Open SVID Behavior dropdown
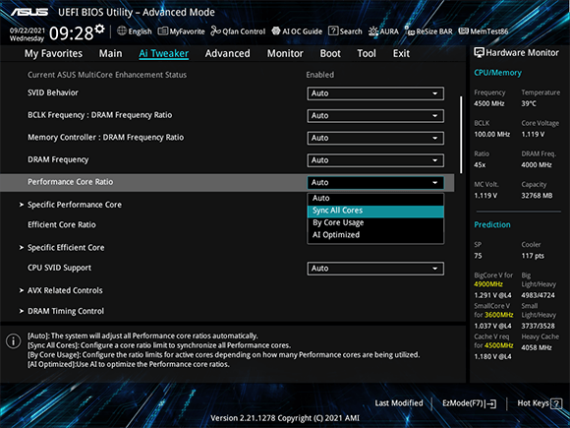Screen dimensions: 570x428 tap(375, 93)
